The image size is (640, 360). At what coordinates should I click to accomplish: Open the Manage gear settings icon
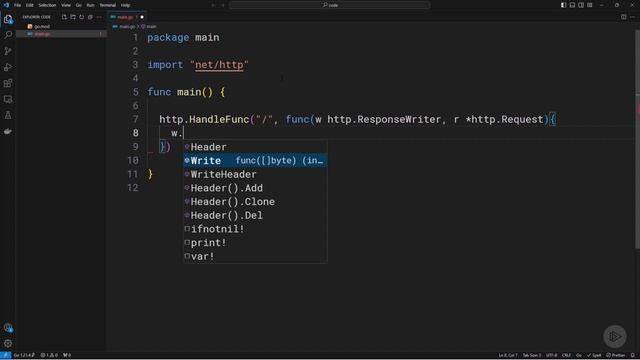click(x=8, y=343)
